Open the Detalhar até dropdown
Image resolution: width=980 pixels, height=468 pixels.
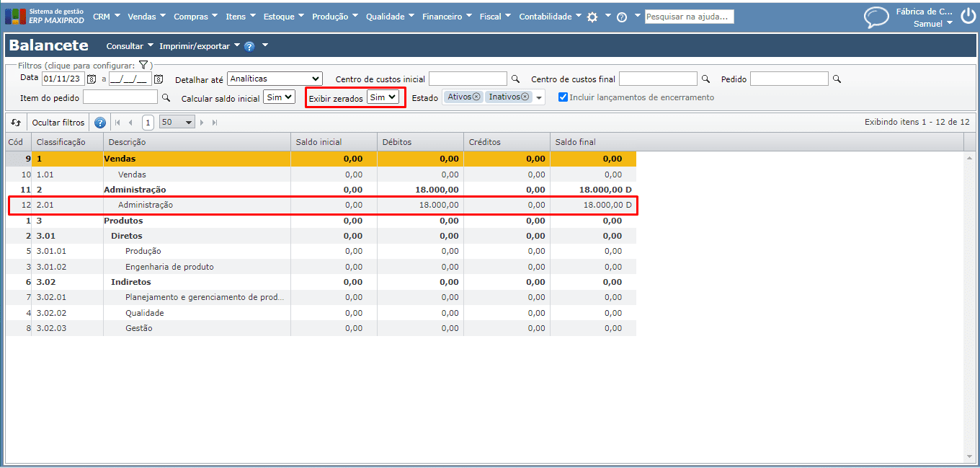pos(275,79)
